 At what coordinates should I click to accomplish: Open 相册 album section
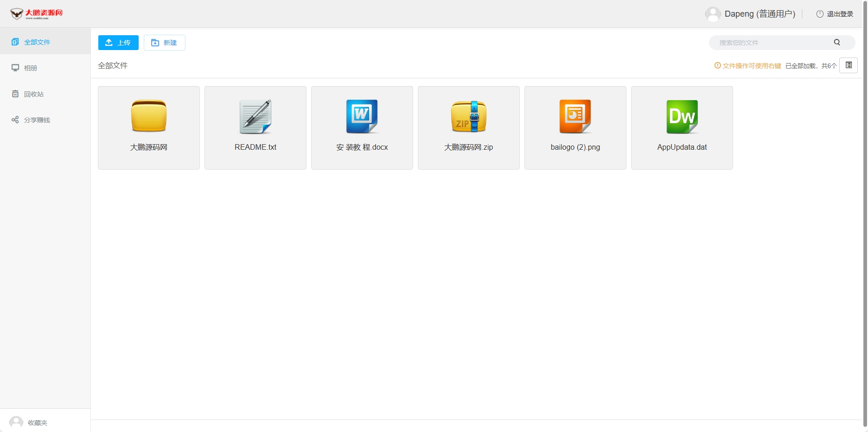point(31,68)
